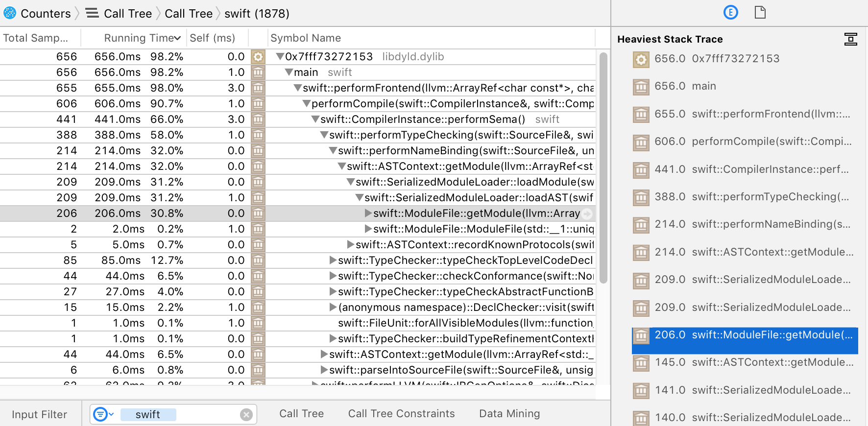Open the Call Tree options menu

tap(301, 414)
